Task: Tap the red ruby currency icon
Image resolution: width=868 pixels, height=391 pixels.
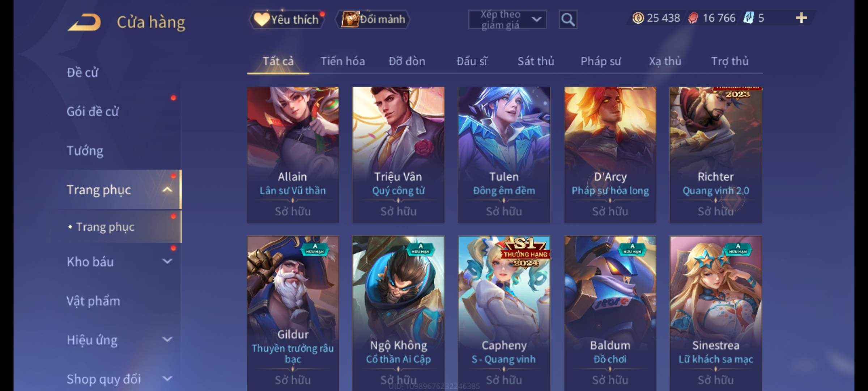Action: pos(693,18)
